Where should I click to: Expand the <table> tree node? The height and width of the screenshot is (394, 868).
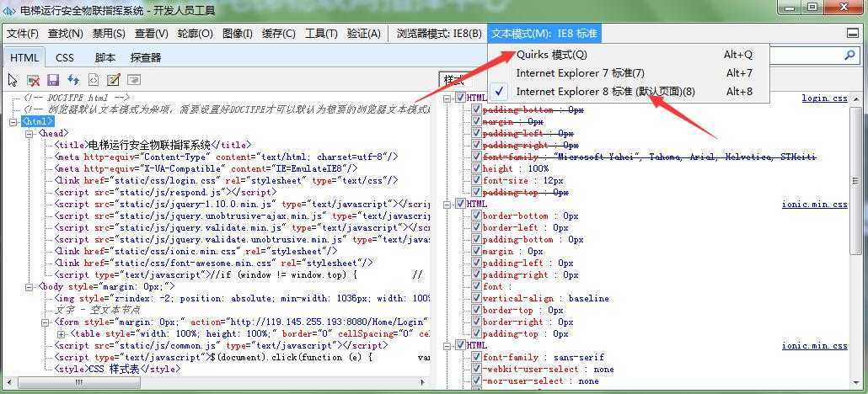click(x=61, y=333)
